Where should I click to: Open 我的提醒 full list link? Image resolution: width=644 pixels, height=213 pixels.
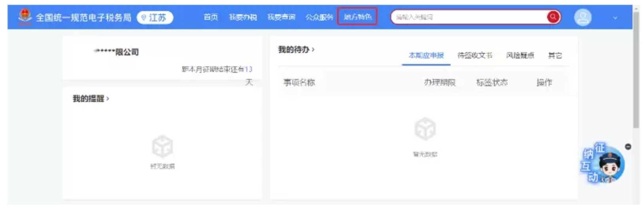[x=91, y=98]
